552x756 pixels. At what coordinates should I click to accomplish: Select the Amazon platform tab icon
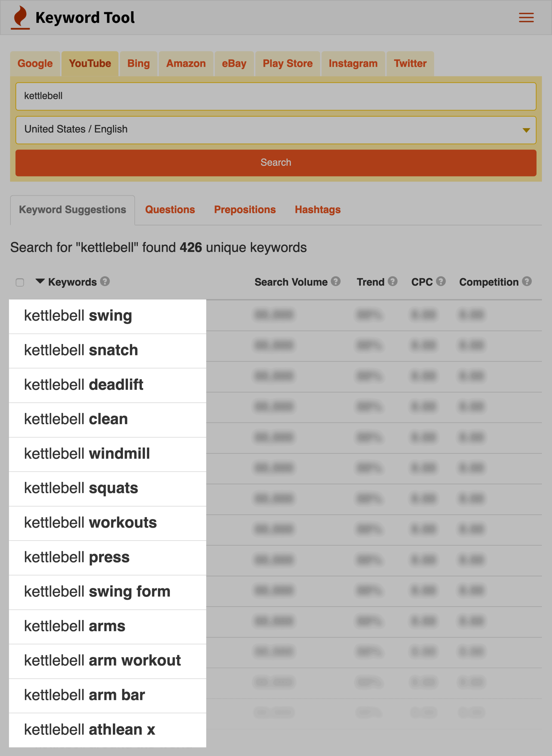point(186,63)
